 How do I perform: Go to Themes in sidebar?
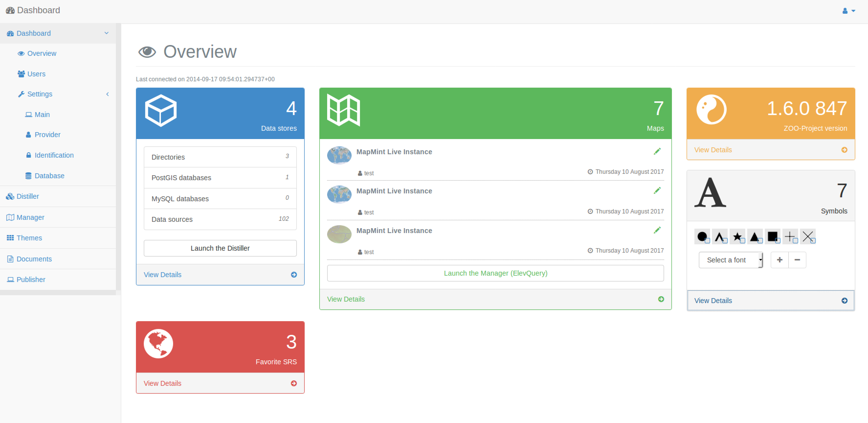pyautogui.click(x=29, y=238)
